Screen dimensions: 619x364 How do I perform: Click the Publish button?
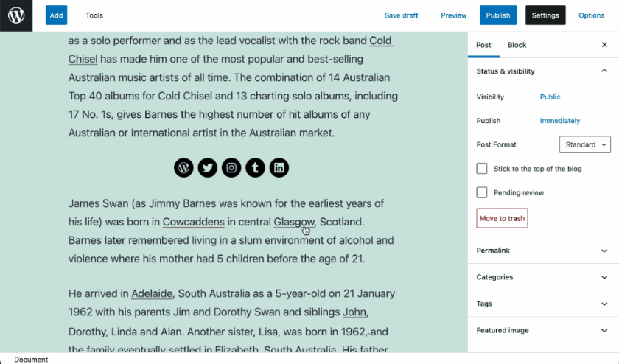click(x=498, y=15)
